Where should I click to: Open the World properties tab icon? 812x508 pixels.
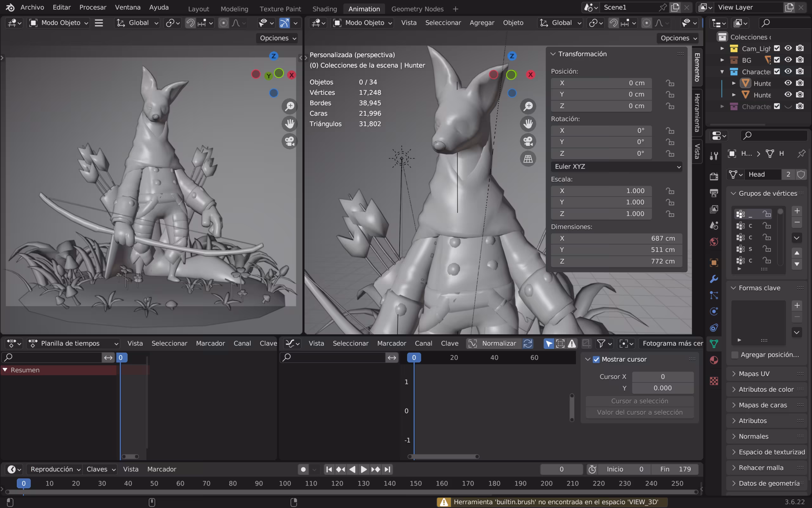[714, 242]
